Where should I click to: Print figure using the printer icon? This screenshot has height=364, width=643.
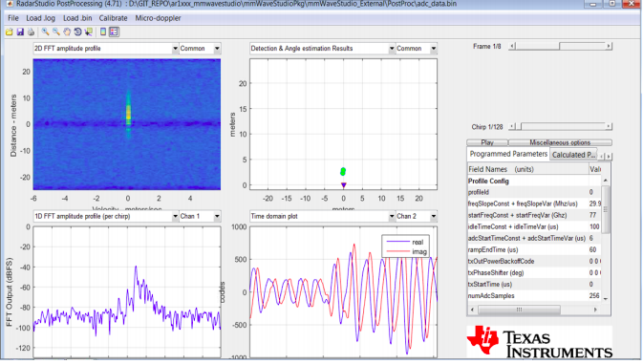point(31,32)
